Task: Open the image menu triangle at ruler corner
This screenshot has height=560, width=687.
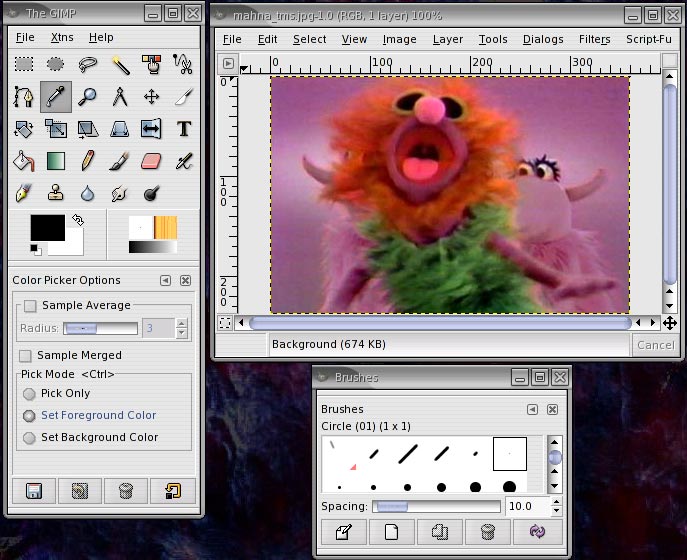Action: tap(228, 63)
